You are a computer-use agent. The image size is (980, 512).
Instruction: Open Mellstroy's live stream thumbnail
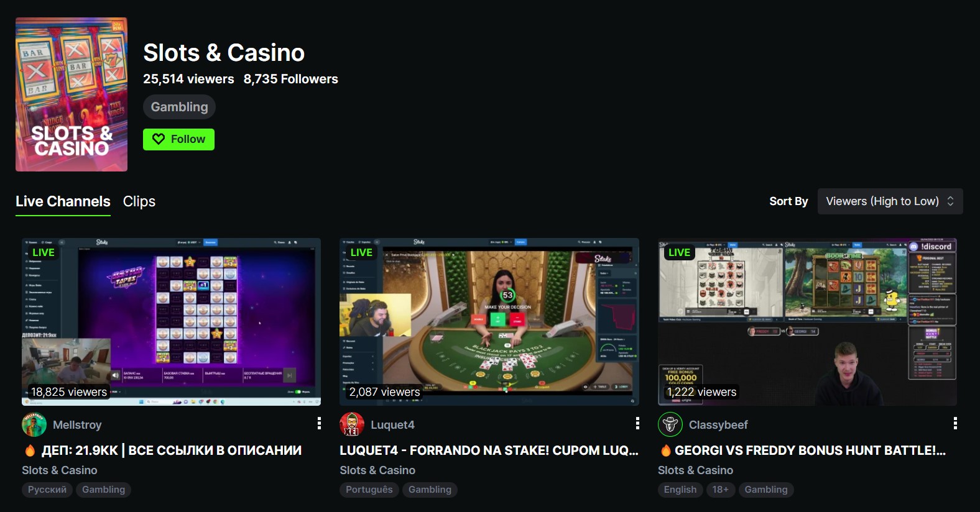[172, 322]
